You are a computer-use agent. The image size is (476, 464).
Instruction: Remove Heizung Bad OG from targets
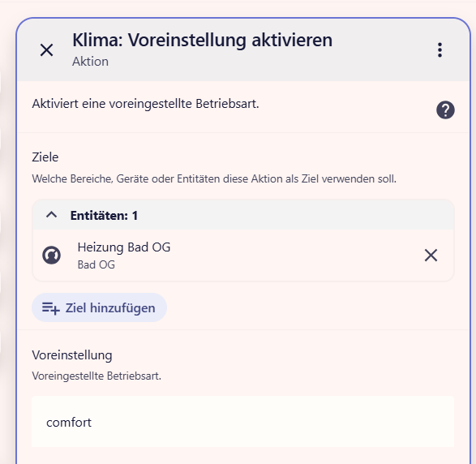click(431, 255)
